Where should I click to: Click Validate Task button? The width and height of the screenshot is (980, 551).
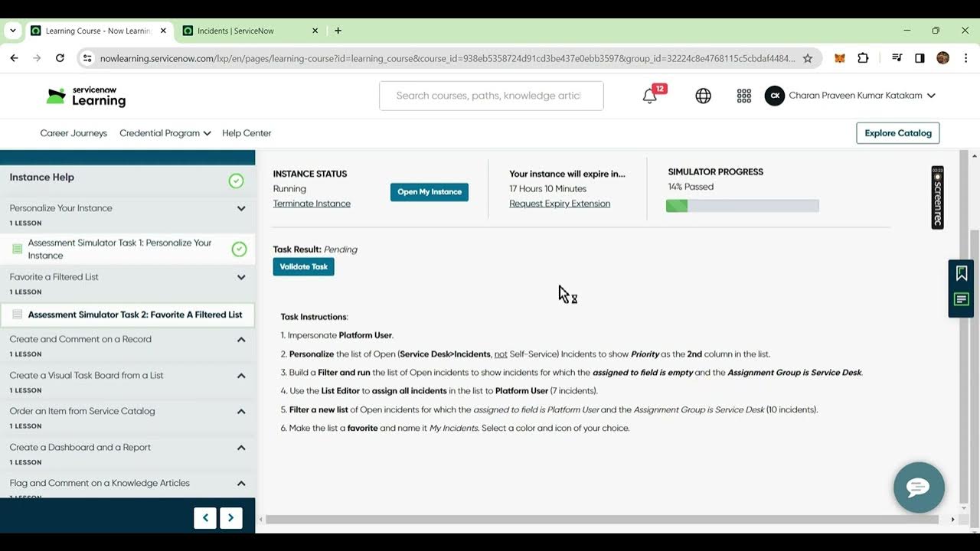click(x=304, y=266)
